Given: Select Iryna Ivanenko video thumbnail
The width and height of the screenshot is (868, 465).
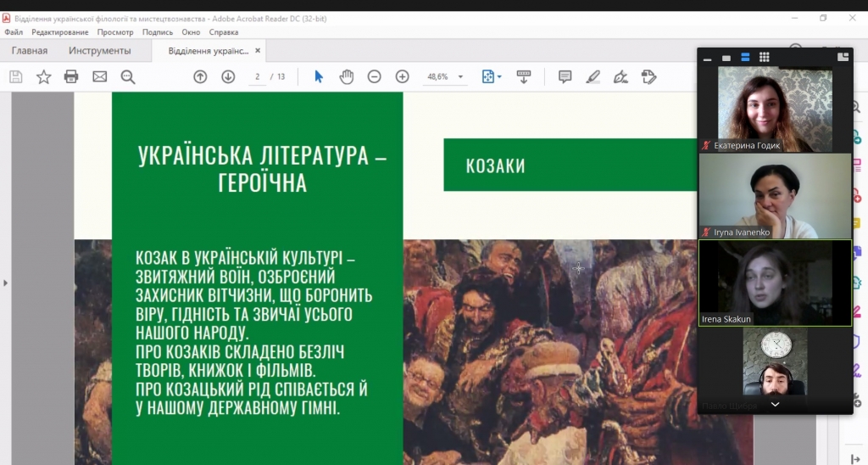Looking at the screenshot, I should click(x=775, y=196).
